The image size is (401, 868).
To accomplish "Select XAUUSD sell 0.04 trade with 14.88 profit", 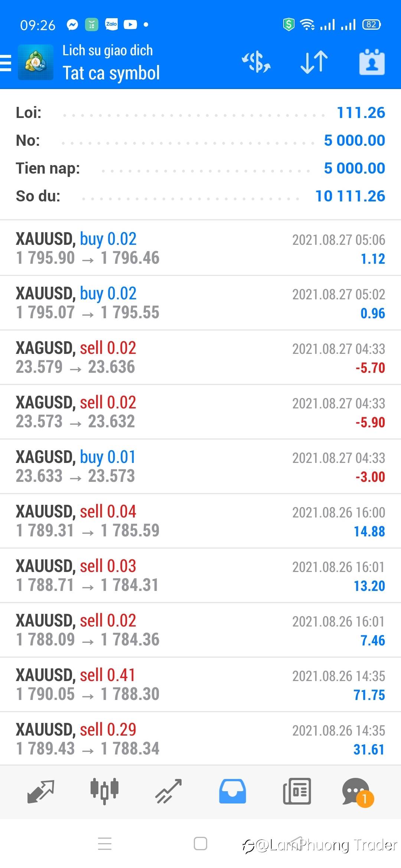I will pos(200,521).
